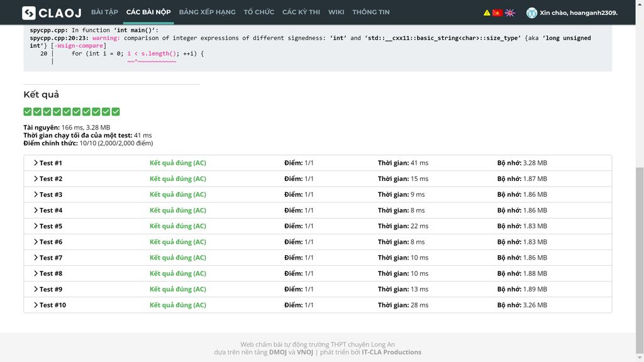The width and height of the screenshot is (644, 362).
Task: Click 'Kết quả đúng (AC)' for Test #10
Action: (178, 305)
